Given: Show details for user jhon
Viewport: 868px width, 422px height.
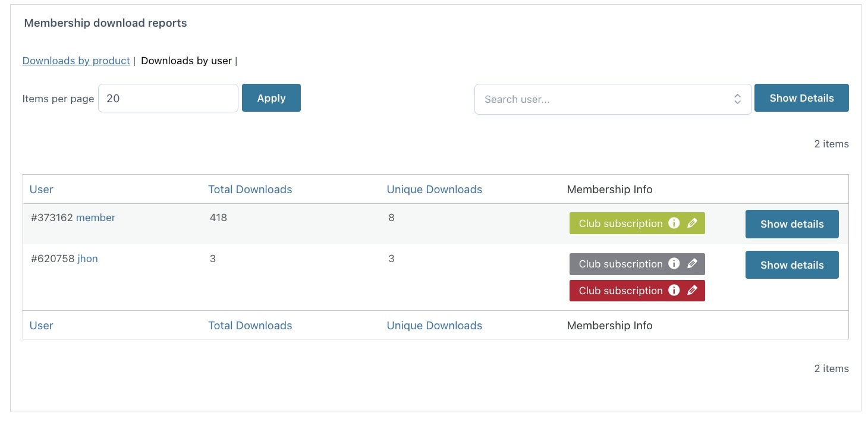Looking at the screenshot, I should pyautogui.click(x=791, y=265).
